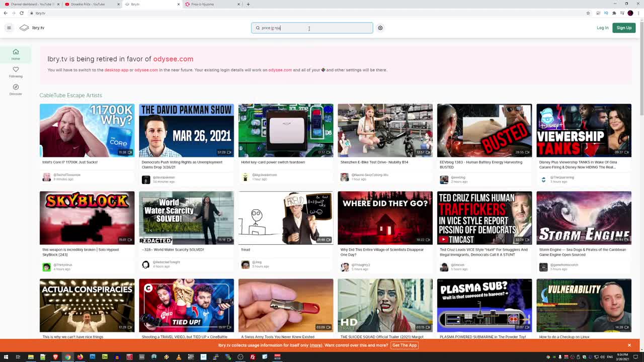The image size is (644, 362).
Task: Open Task View on taskbar
Action: [x=18, y=357]
